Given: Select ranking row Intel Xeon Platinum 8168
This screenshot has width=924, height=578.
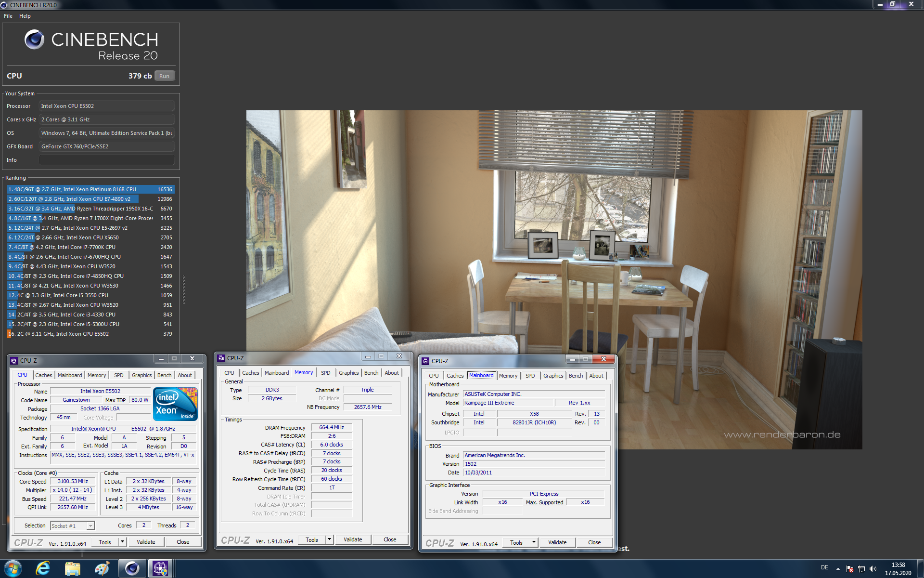Looking at the screenshot, I should (x=90, y=189).
